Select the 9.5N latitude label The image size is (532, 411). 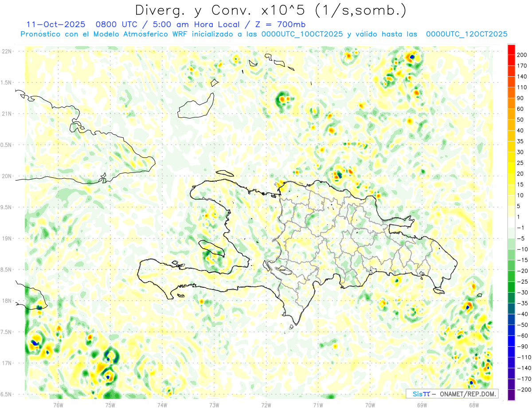[x=6, y=207]
